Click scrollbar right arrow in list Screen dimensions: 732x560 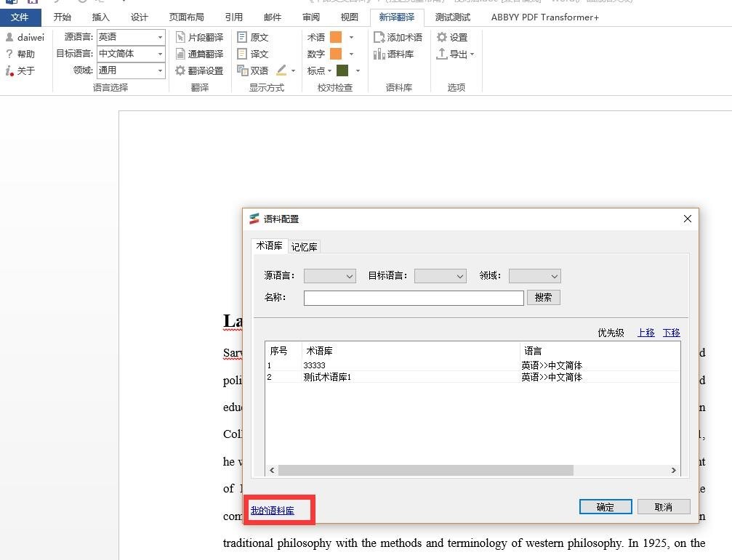pyautogui.click(x=673, y=470)
